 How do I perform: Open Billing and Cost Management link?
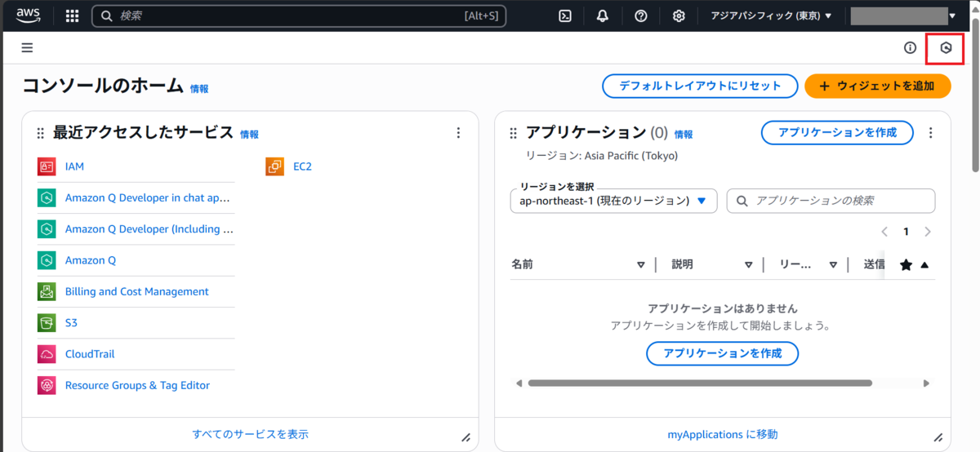click(137, 291)
